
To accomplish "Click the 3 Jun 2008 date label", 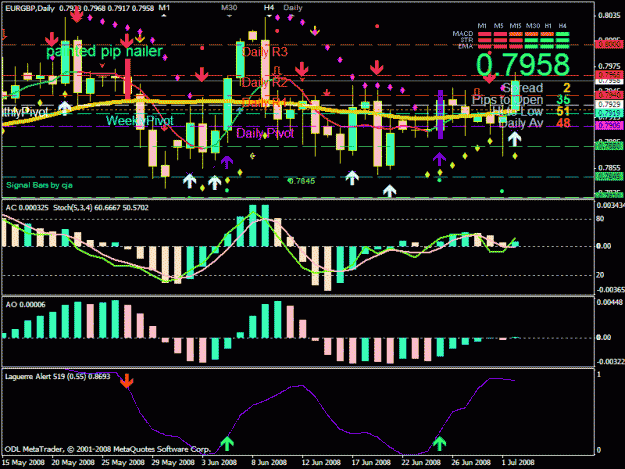I will pyautogui.click(x=219, y=463).
